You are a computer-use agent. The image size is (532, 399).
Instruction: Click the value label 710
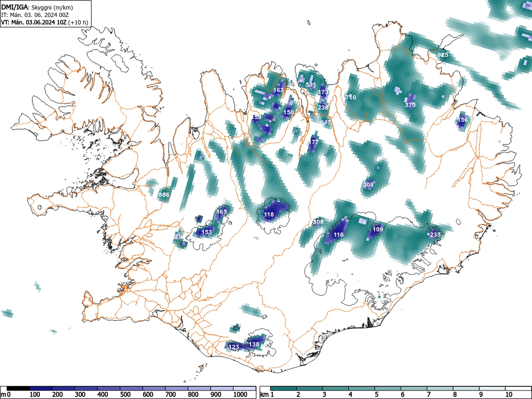[x=351, y=97]
